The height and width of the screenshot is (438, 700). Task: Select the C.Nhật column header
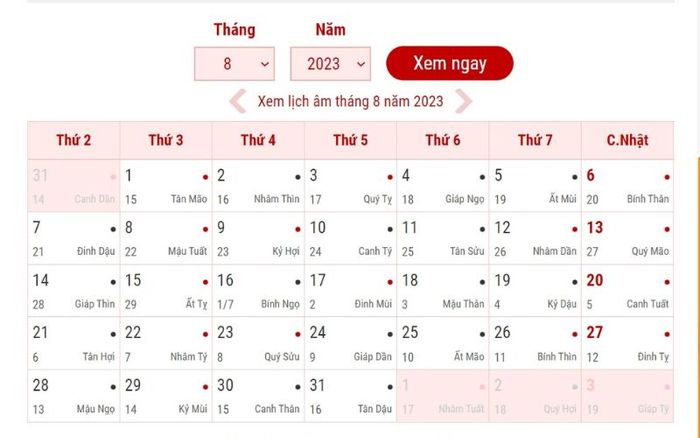click(627, 140)
